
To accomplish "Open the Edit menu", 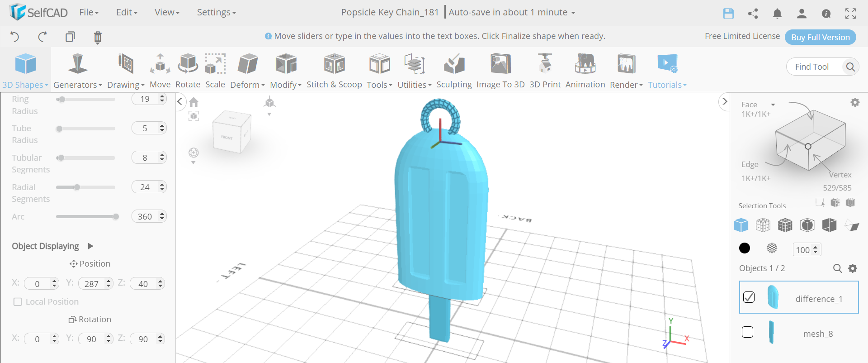I will coord(127,12).
